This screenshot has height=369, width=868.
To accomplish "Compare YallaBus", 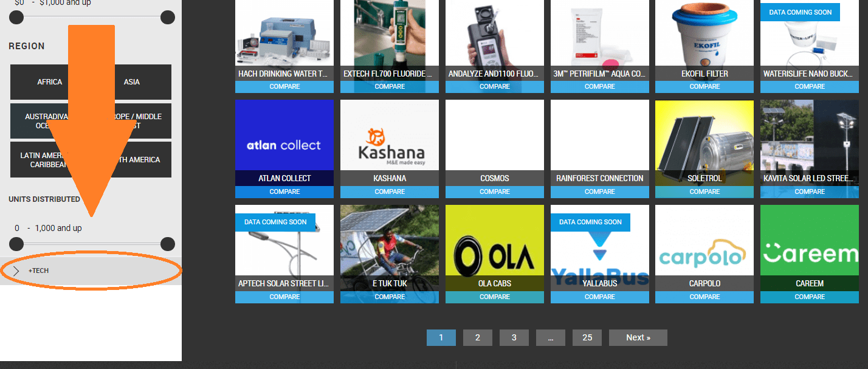I will point(600,297).
